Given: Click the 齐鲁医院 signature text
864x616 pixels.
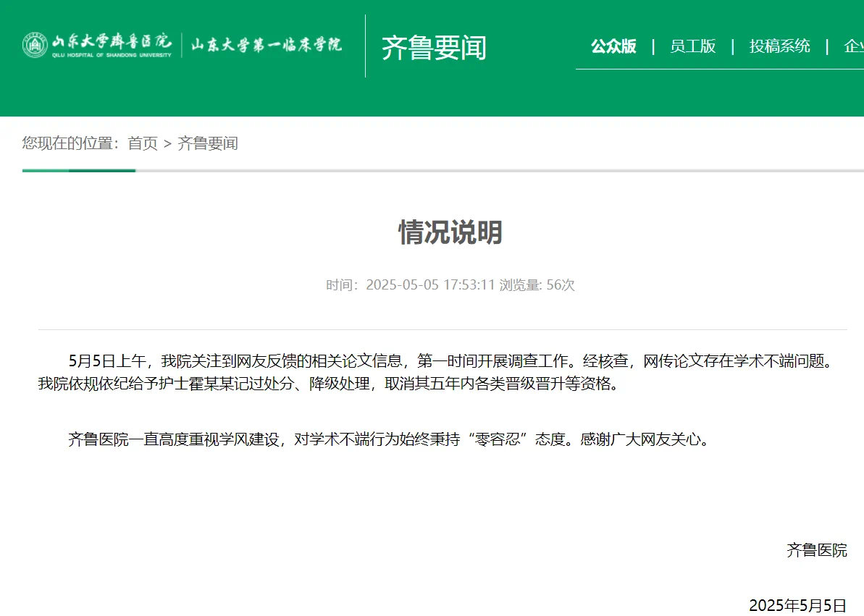Looking at the screenshot, I should click(x=817, y=550).
